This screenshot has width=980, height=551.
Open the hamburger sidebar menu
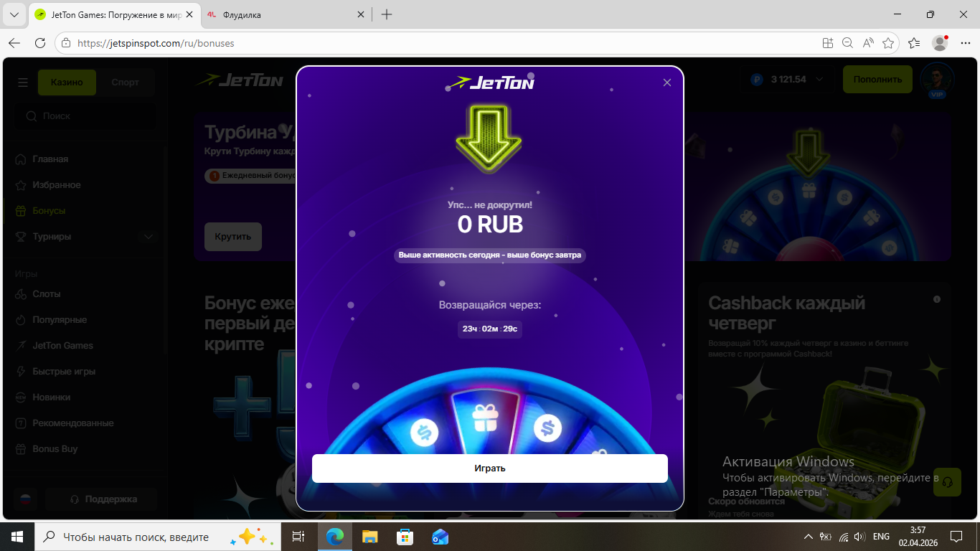click(x=23, y=83)
